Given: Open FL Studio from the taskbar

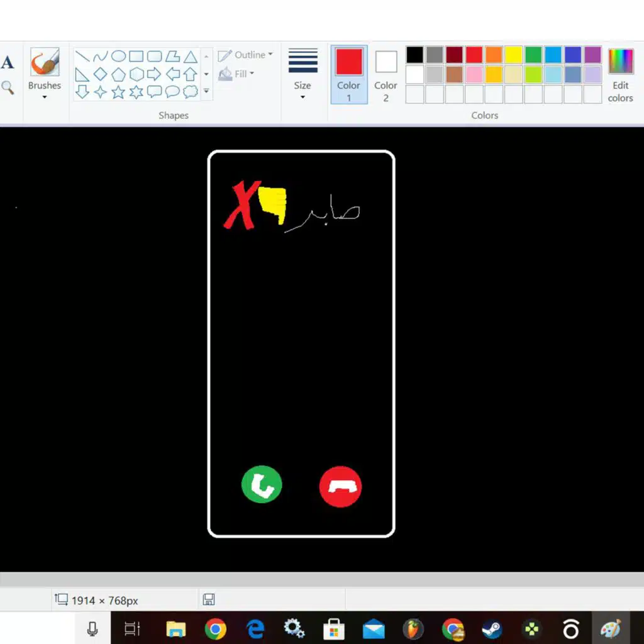Looking at the screenshot, I should [x=413, y=629].
